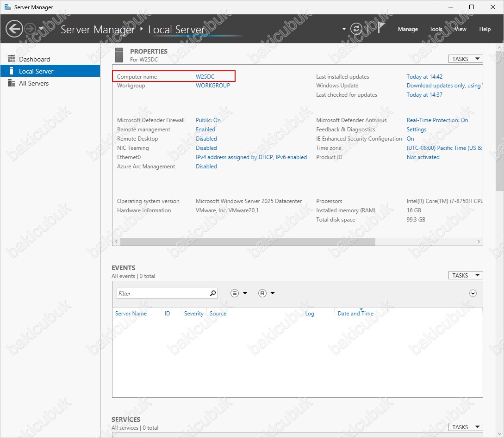Click Remote Desktop Disabled link
The width and height of the screenshot is (504, 438).
point(206,139)
